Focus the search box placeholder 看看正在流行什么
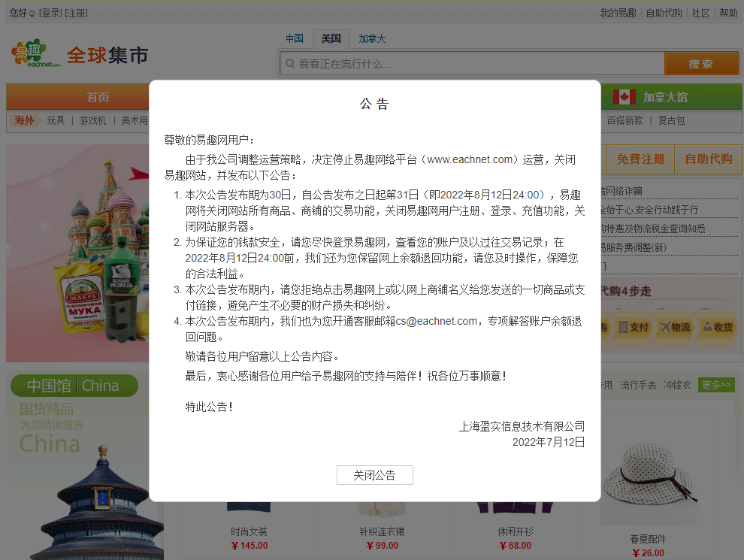Viewport: 744px width, 560px height. click(x=344, y=64)
